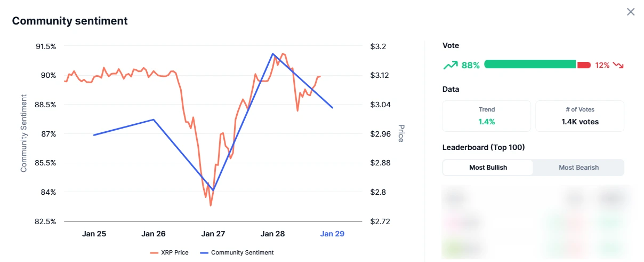Click the 88% bullish vote percentage
The width and height of the screenshot is (644, 262).
(471, 65)
